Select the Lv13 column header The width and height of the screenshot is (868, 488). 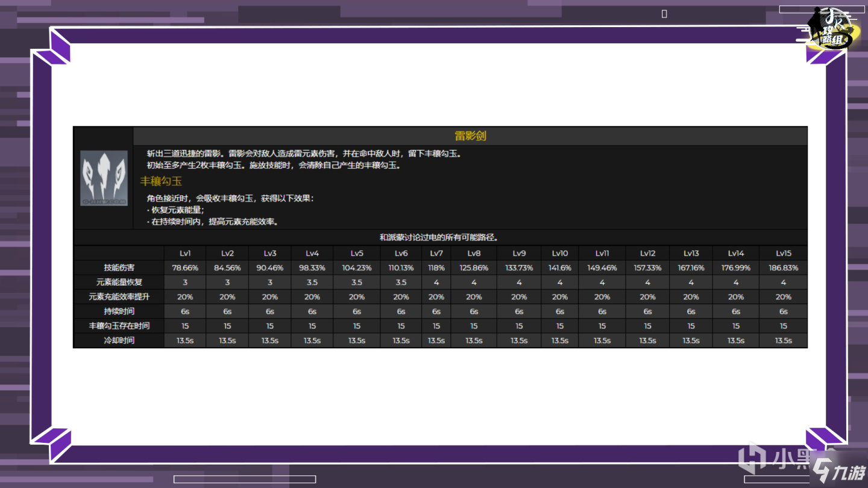(x=691, y=254)
